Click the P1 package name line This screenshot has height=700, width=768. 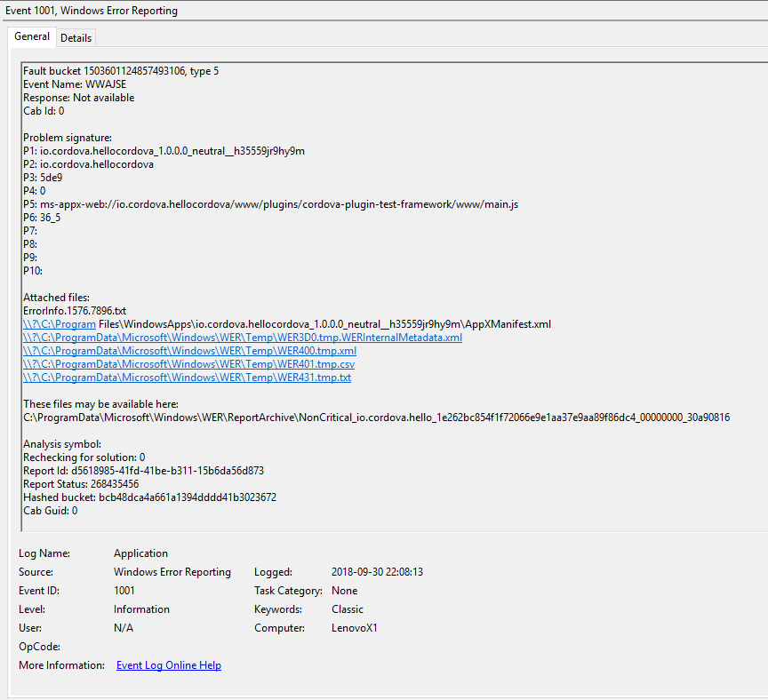coord(164,151)
